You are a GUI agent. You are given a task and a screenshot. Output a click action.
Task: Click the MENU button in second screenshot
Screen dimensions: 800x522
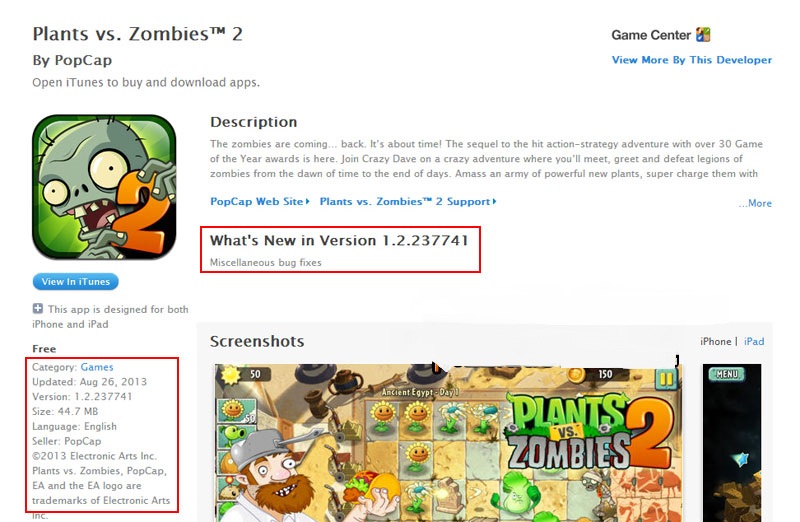click(727, 374)
